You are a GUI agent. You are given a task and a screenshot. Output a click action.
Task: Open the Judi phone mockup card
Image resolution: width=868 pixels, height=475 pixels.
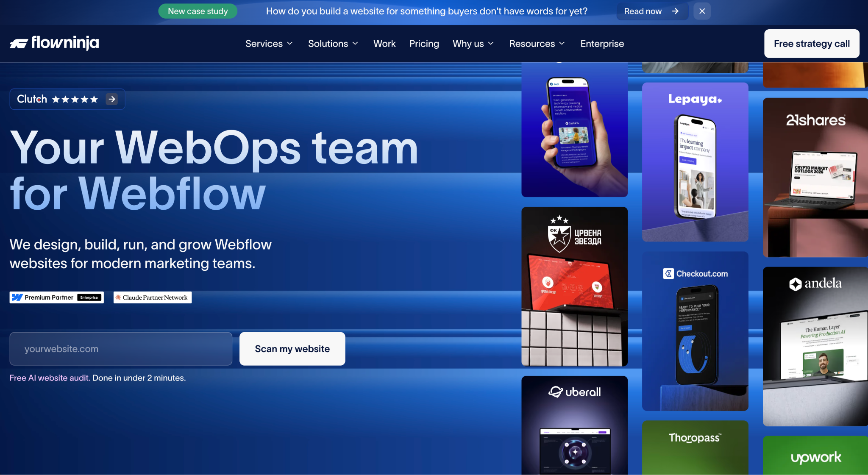click(574, 130)
